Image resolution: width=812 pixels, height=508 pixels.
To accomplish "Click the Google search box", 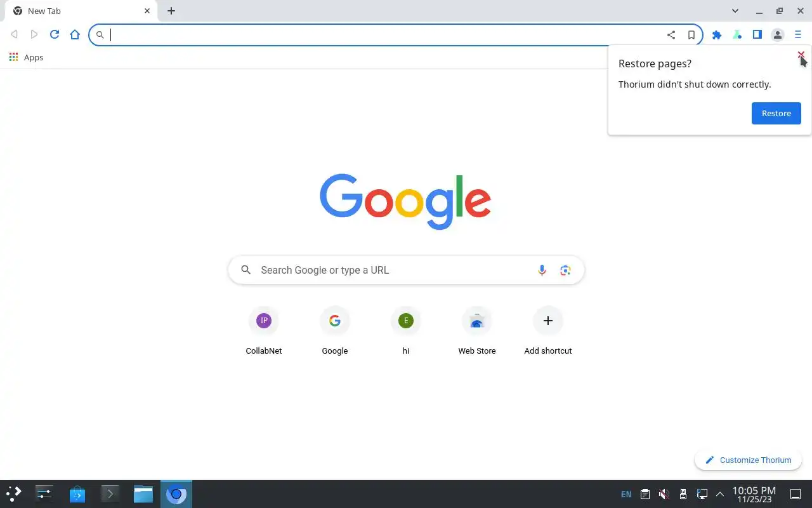I will [406, 270].
